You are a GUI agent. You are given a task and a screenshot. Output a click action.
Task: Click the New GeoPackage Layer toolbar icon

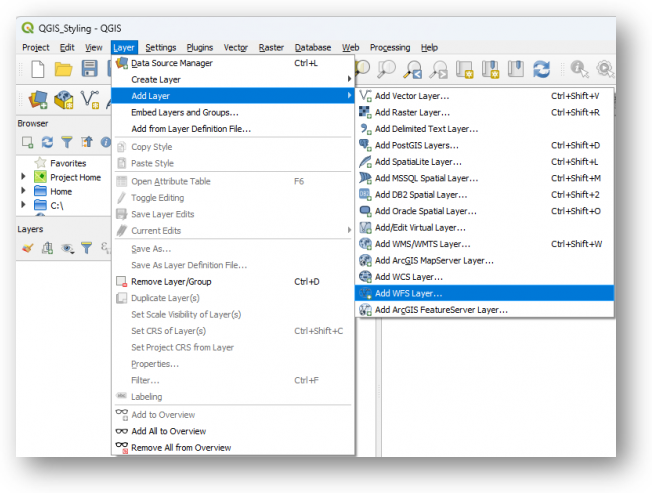point(64,100)
